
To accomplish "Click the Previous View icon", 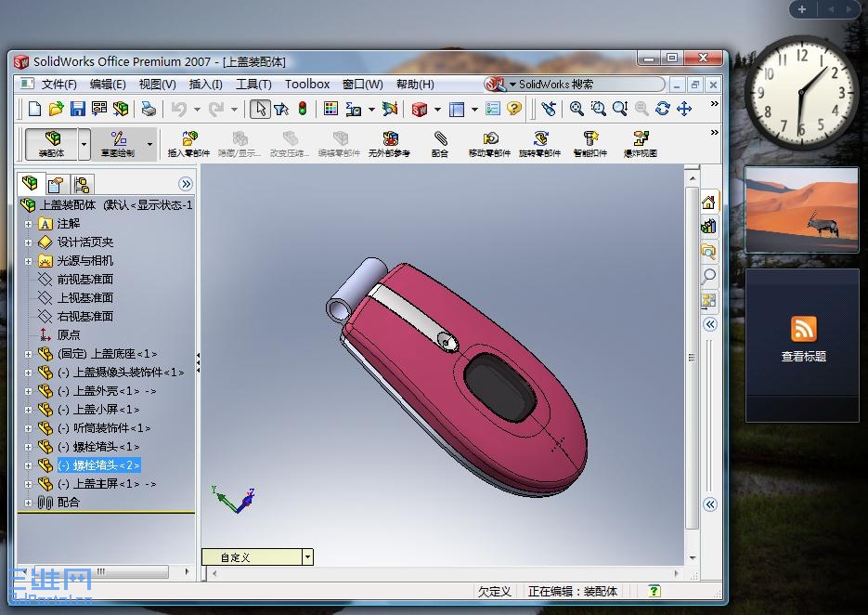I will click(549, 109).
